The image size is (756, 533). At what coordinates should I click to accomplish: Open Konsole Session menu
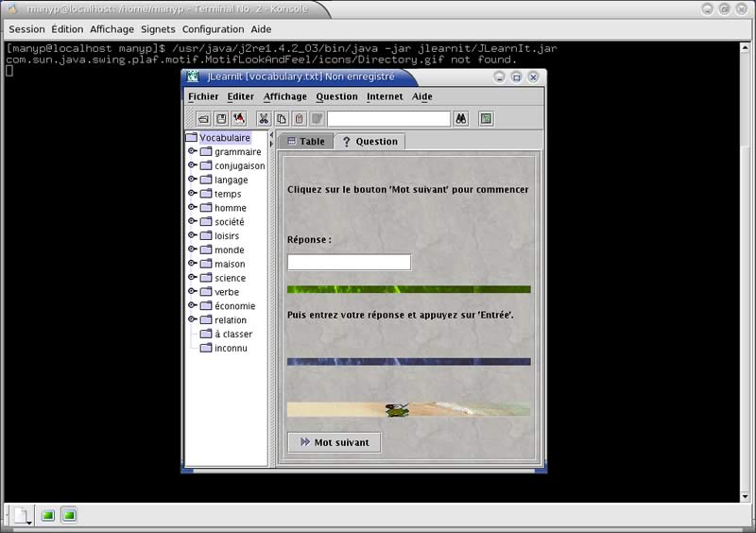[26, 29]
